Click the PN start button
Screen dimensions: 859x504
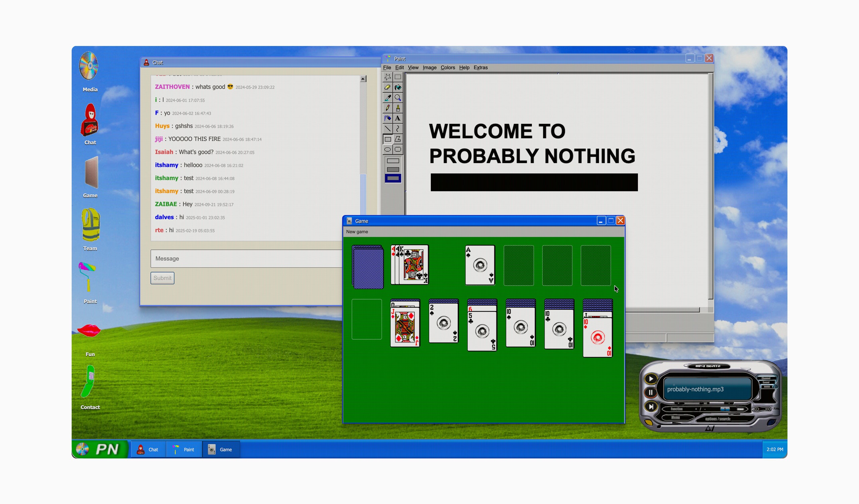click(100, 449)
